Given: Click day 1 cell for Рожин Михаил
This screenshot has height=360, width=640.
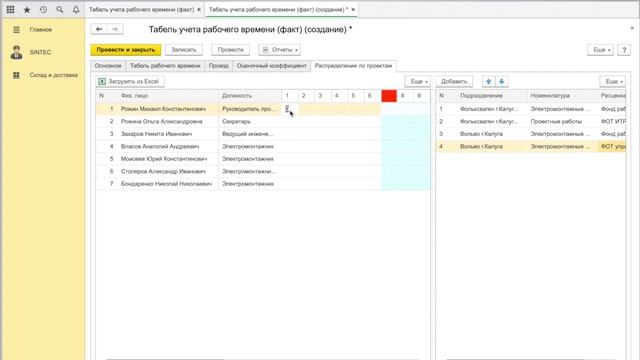Looking at the screenshot, I should click(x=290, y=109).
